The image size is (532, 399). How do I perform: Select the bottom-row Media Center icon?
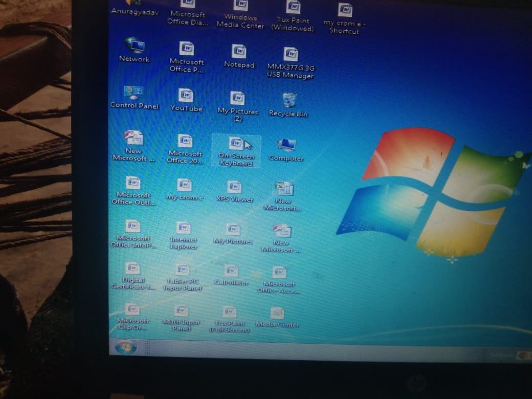point(277,318)
